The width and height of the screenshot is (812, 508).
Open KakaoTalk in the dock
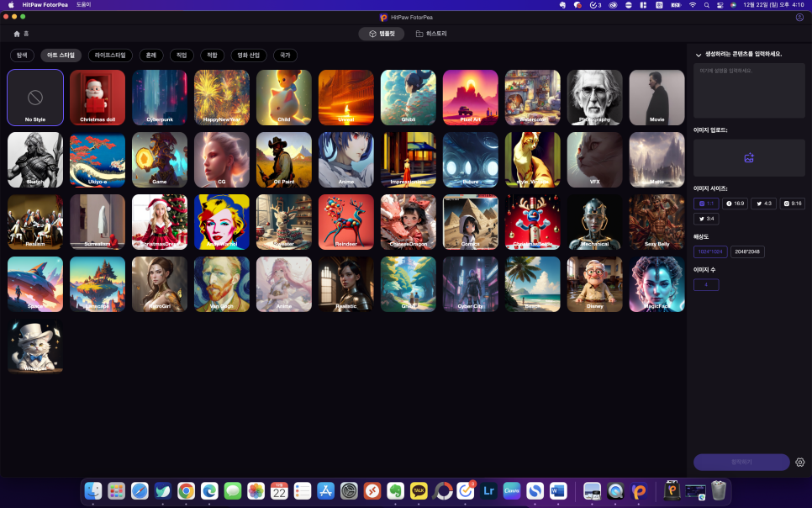click(x=419, y=490)
